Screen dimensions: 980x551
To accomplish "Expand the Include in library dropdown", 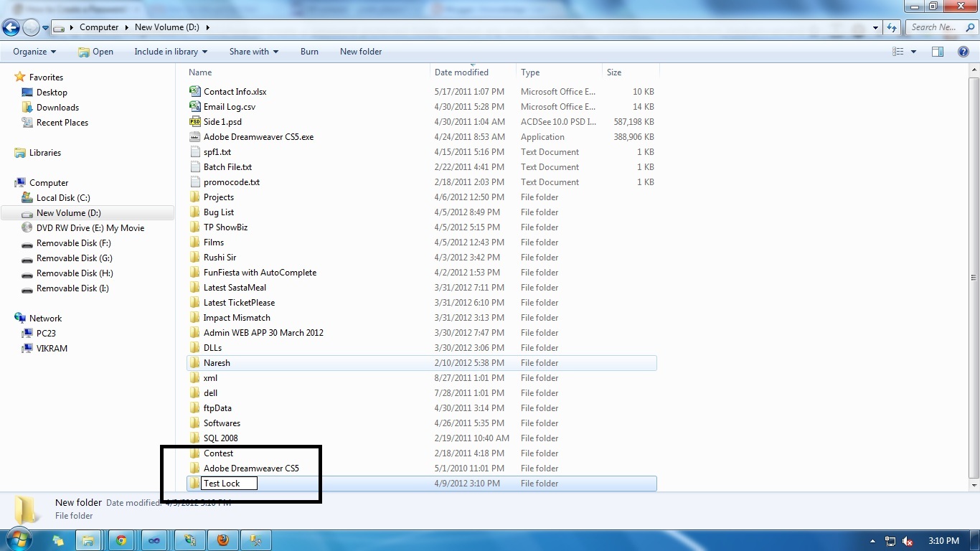I will tap(170, 51).
